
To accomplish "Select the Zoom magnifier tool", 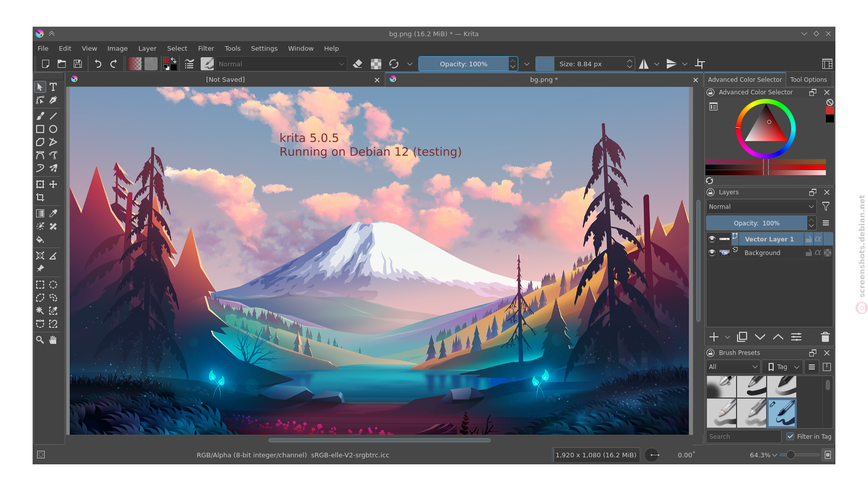I will (x=40, y=340).
